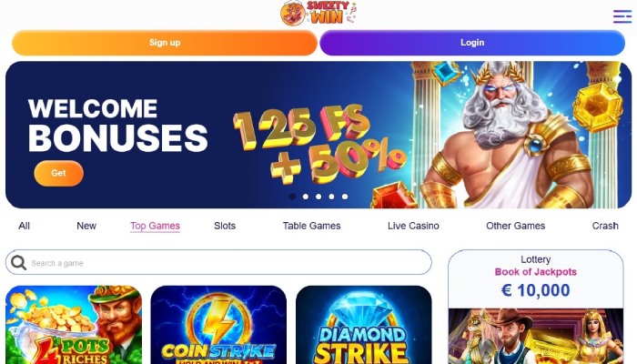Viewport: 637px width, 364px height.
Task: Select the fifth carousel dot
Action: (345, 197)
